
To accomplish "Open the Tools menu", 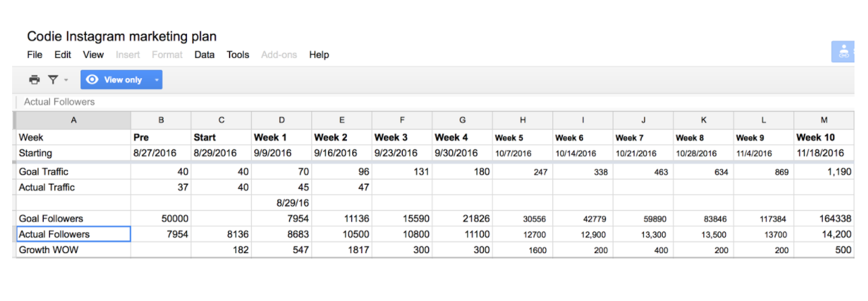I will pyautogui.click(x=238, y=55).
